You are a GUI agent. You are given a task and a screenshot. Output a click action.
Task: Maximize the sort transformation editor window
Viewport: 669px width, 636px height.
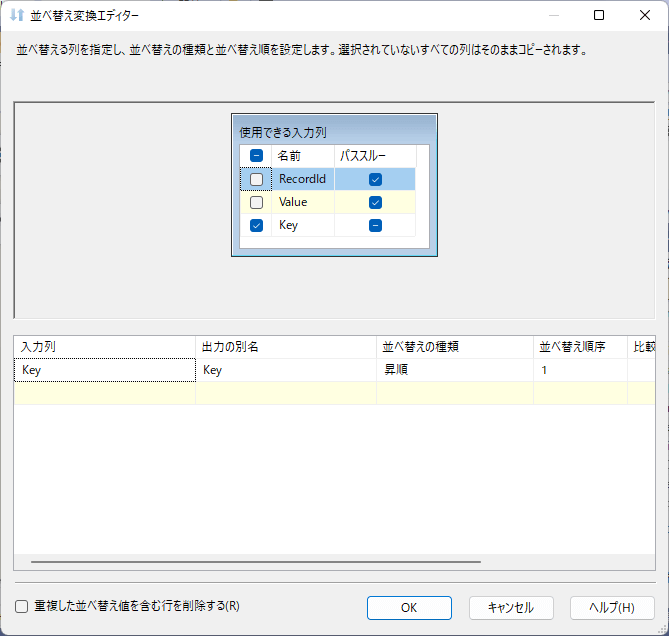tap(599, 15)
